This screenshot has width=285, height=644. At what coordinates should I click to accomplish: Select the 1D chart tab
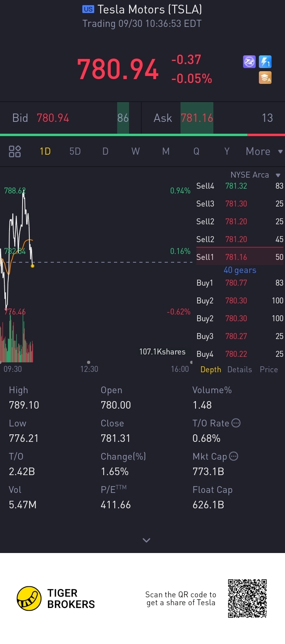click(45, 152)
